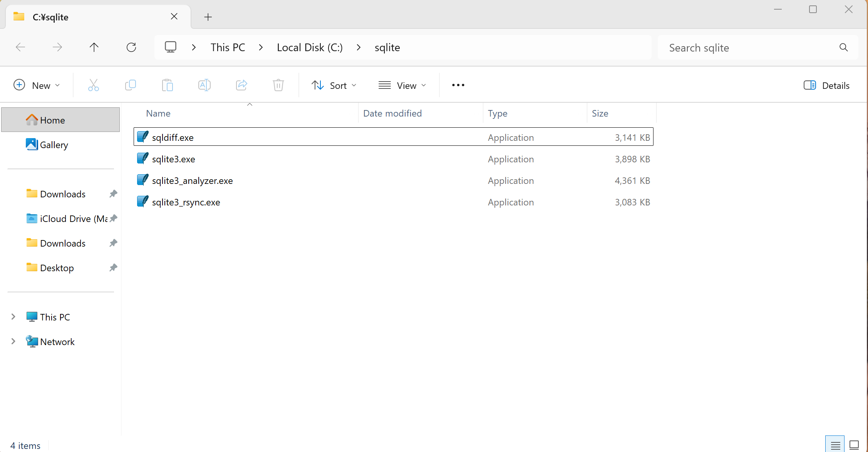
Task: Select the sqlite3_rsync.exe file name
Action: pyautogui.click(x=186, y=202)
